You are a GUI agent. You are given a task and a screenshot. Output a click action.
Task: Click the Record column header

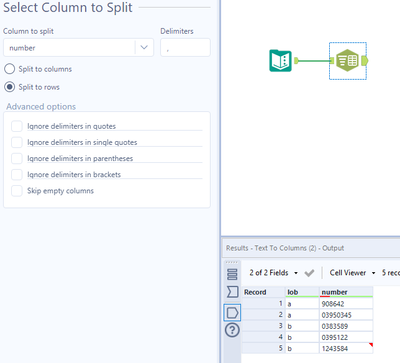coord(263,292)
